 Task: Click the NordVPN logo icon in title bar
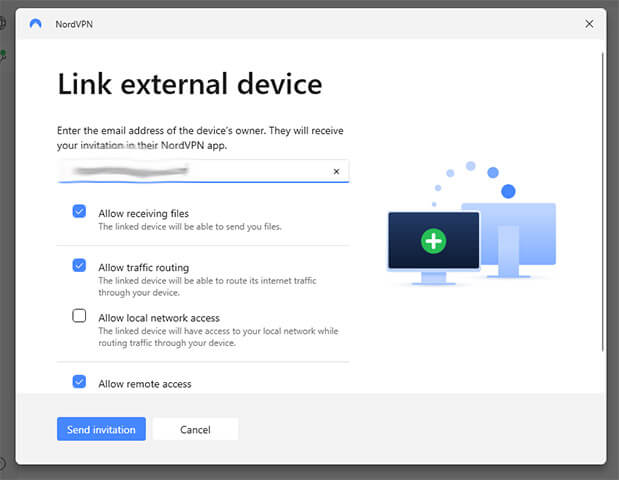pos(36,24)
